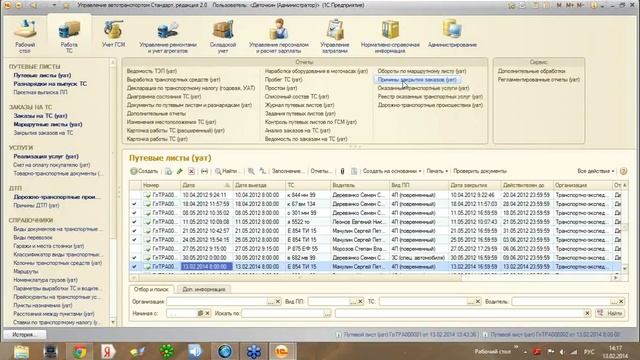Screen dimensions: 640x360
Task: Open Пробег ТС (уат) report link
Action: pyautogui.click(x=283, y=80)
